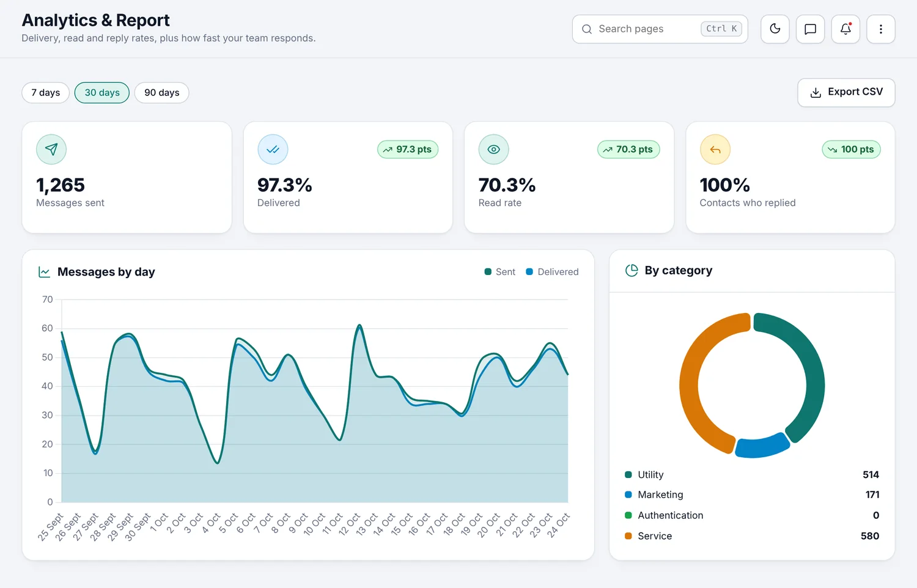Click the 171 Marketing count
Screen dimensions: 917x588
[872, 495]
